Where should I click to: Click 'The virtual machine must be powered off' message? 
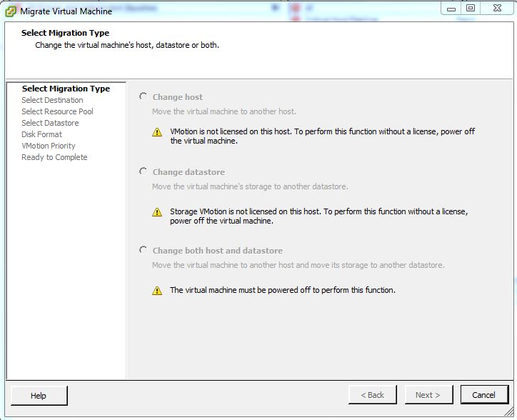(x=283, y=290)
